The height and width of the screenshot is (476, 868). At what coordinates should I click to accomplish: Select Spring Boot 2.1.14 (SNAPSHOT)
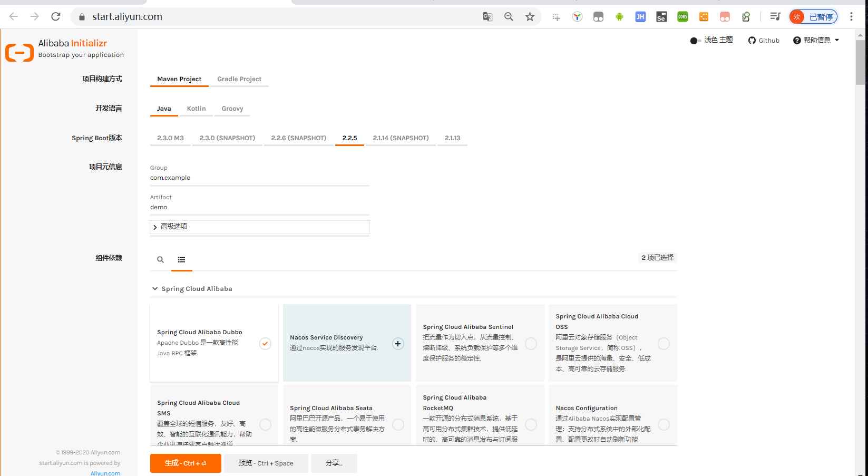pyautogui.click(x=401, y=138)
